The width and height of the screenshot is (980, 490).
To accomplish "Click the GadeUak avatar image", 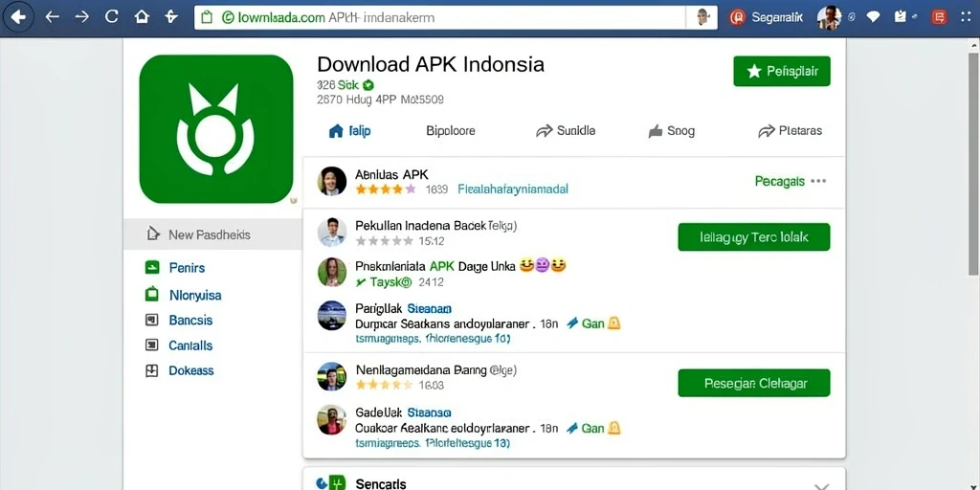I will click(x=332, y=419).
